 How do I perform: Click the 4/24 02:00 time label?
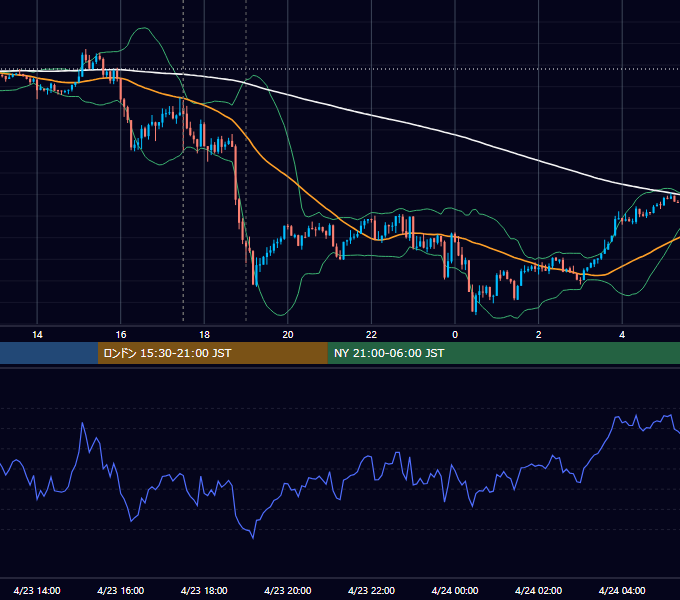538,590
